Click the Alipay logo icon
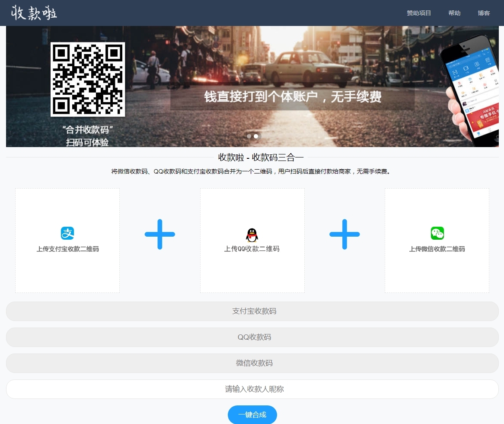The image size is (504, 424). pyautogui.click(x=67, y=233)
